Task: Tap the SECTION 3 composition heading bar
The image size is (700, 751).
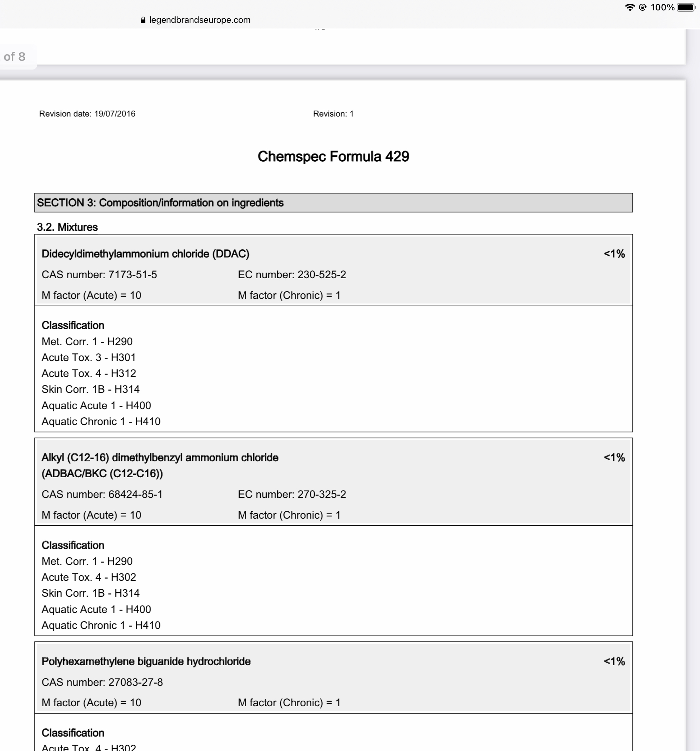Action: [334, 203]
